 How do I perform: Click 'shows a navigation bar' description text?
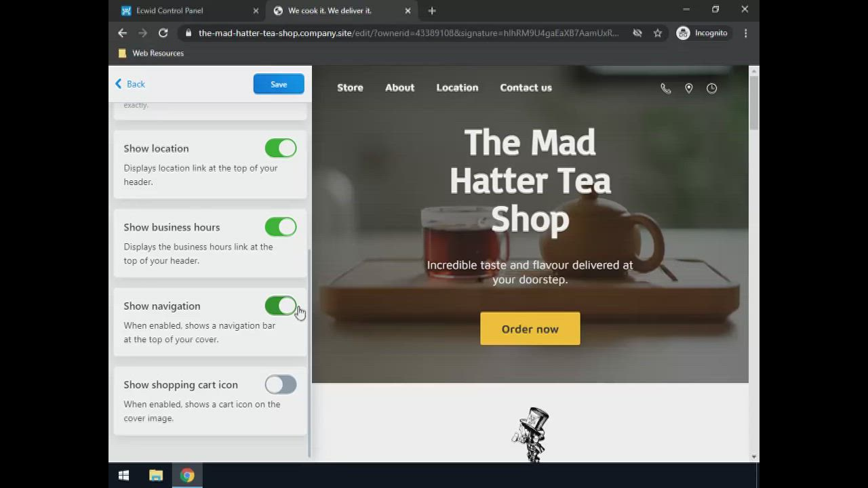click(199, 332)
